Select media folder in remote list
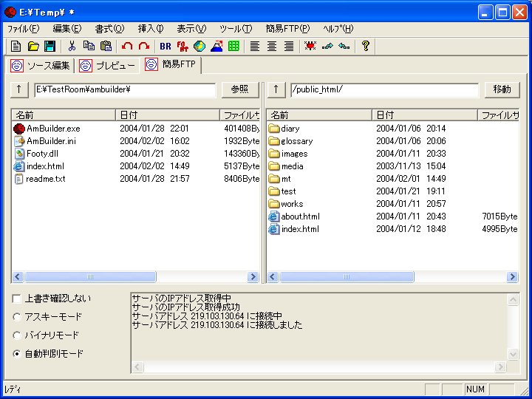 pos(286,166)
